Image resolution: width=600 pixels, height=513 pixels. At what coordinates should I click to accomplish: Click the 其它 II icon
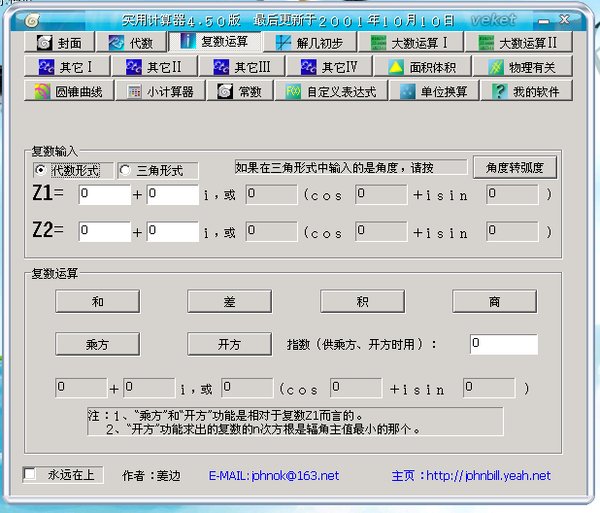[134, 67]
